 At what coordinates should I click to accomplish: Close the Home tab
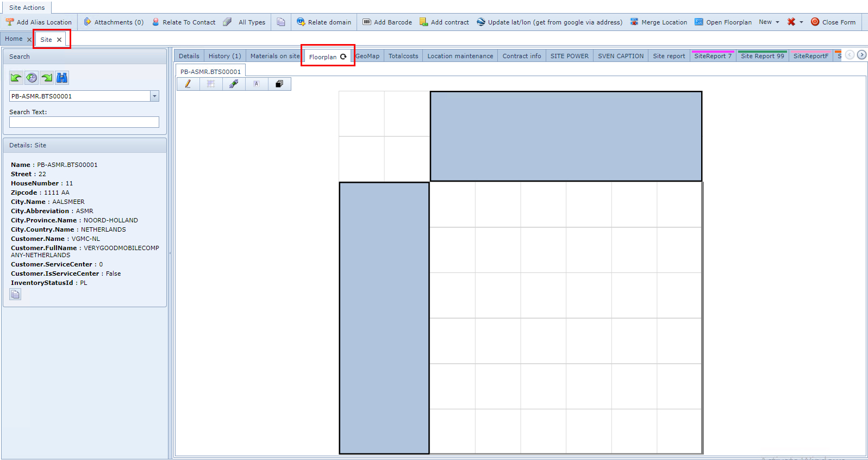[x=29, y=40]
